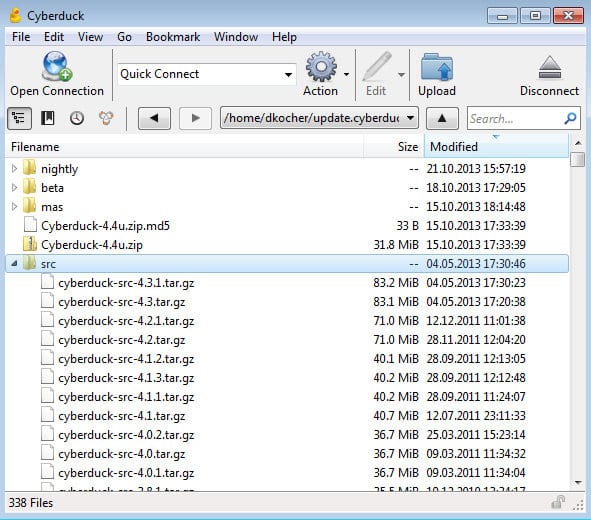Open the Help menu

coord(284,37)
